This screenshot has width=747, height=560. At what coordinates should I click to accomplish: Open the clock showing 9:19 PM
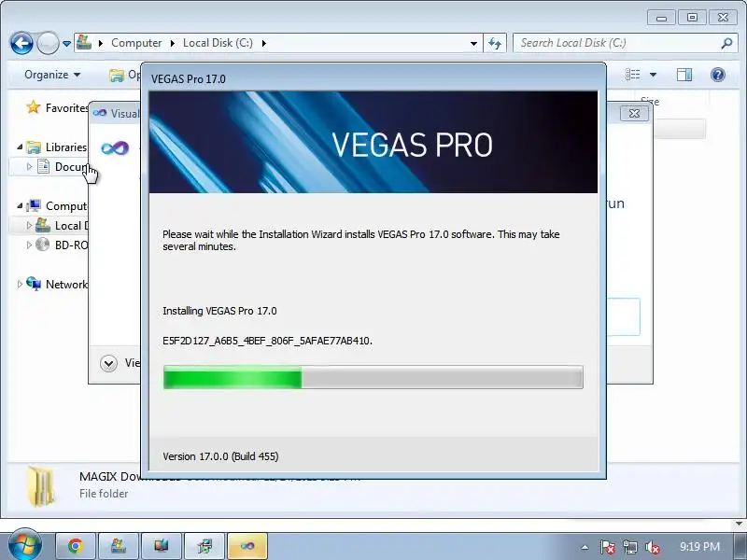(699, 546)
